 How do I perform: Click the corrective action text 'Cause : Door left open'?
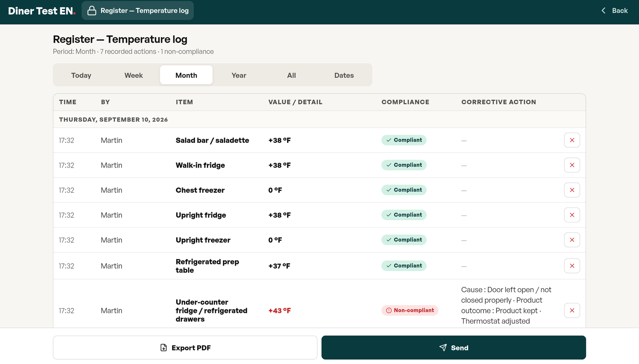tap(506, 305)
